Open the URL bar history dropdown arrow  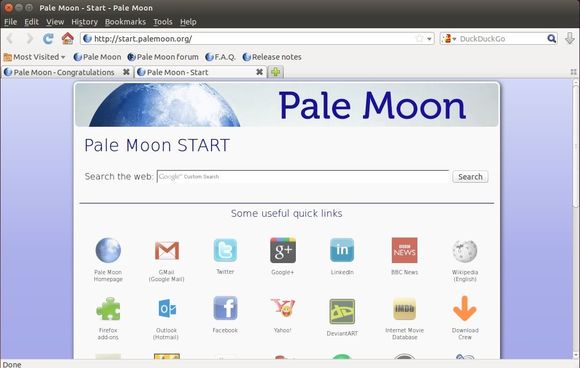[429, 38]
